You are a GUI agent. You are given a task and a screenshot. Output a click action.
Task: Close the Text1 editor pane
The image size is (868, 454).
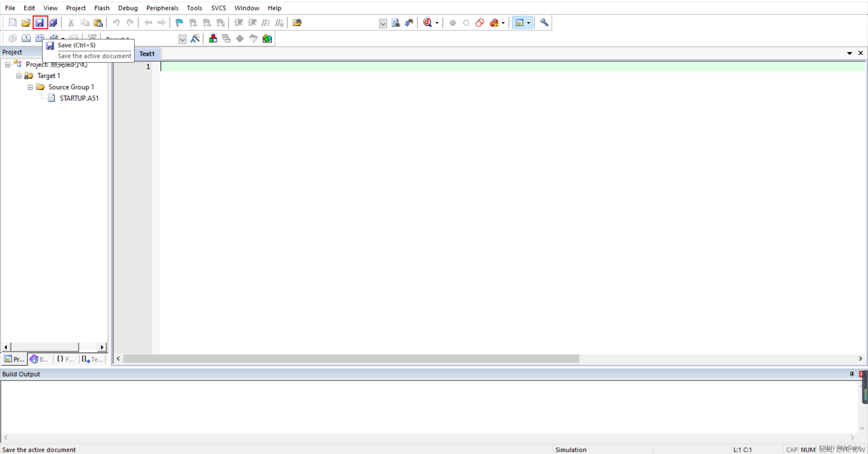pos(861,53)
